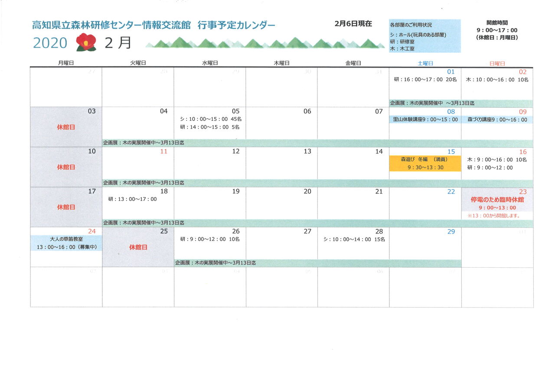The height and width of the screenshot is (392, 555).
Task: Click 休館日 on Tuesday the 25th
Action: pos(138,247)
